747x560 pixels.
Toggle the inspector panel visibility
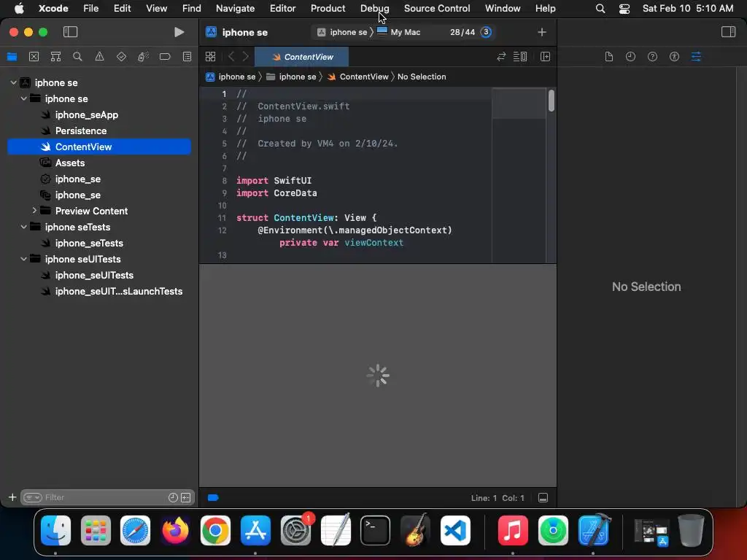728,32
